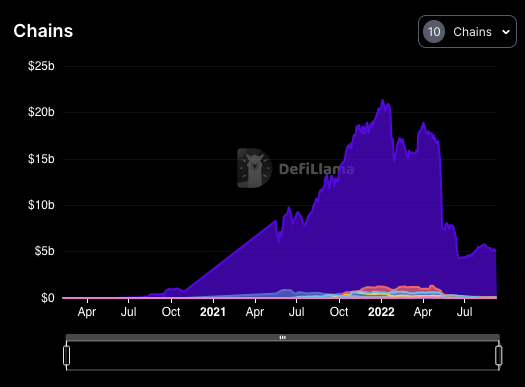The width and height of the screenshot is (525, 387).
Task: Click the $0 y-axis label
Action: click(x=48, y=298)
